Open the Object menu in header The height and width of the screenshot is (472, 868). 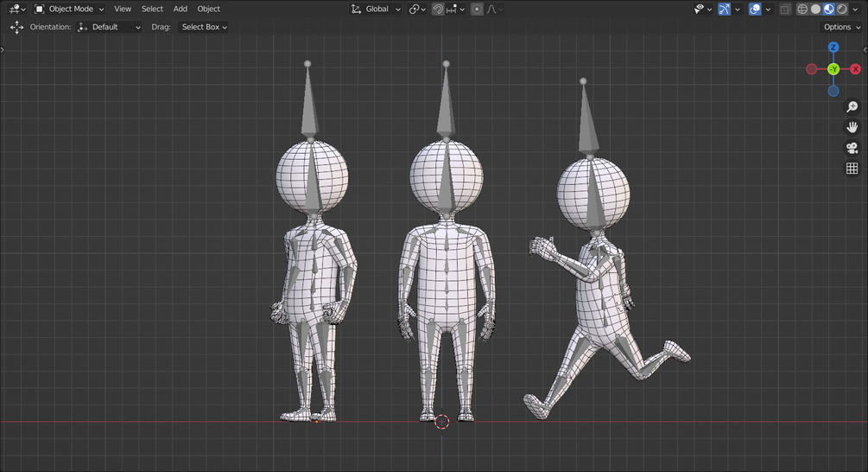click(x=209, y=9)
